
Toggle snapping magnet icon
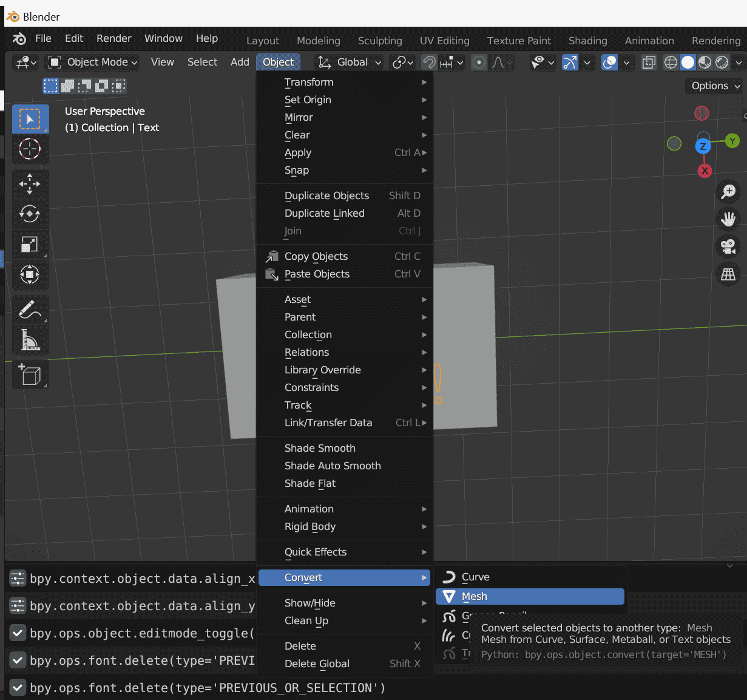[x=429, y=62]
